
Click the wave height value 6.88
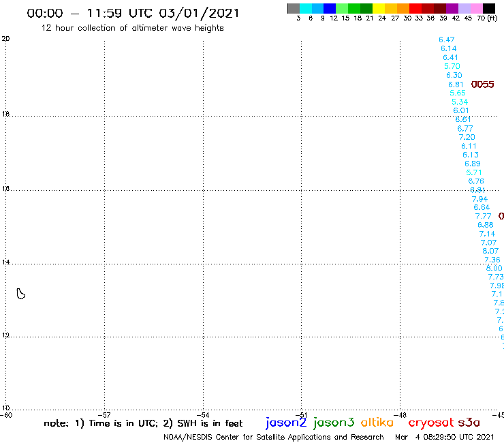486,225
